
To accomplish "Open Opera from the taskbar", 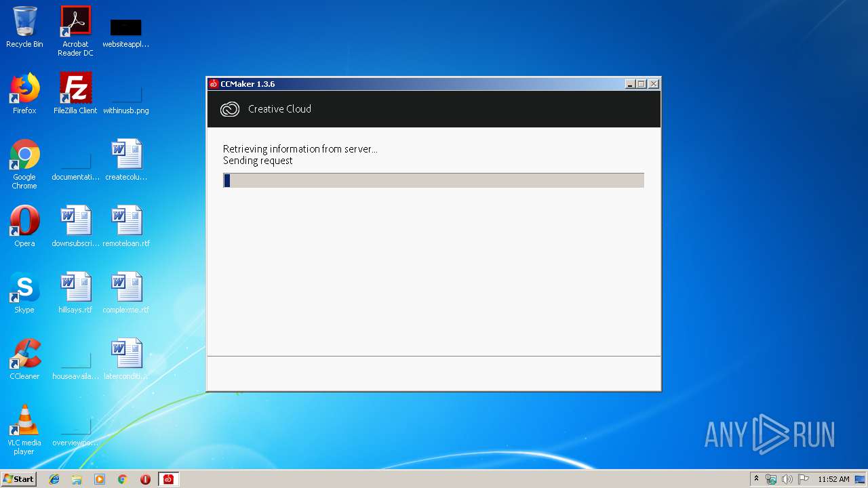I will pyautogui.click(x=145, y=479).
